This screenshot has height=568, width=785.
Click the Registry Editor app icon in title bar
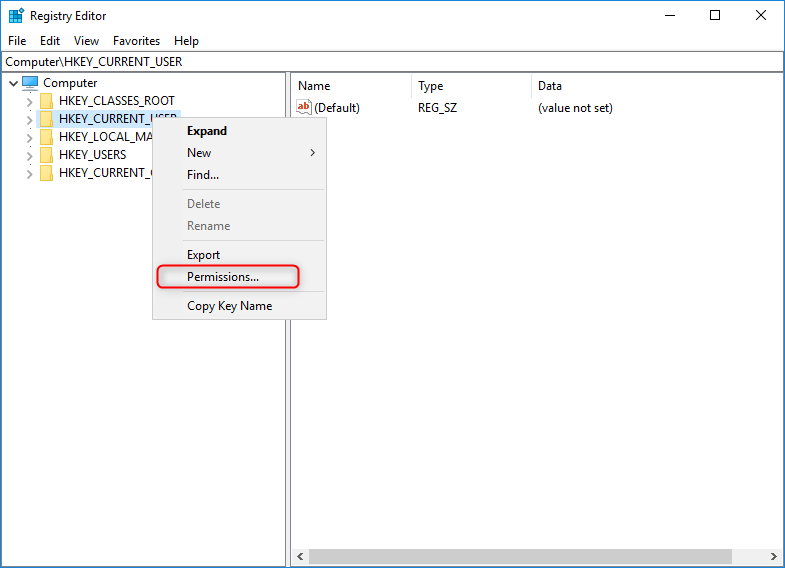click(16, 16)
